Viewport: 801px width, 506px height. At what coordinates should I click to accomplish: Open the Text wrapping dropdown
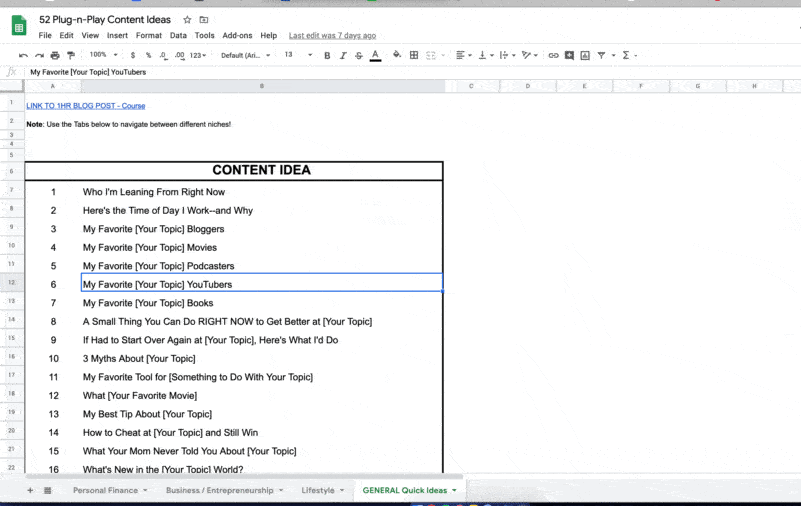point(507,55)
